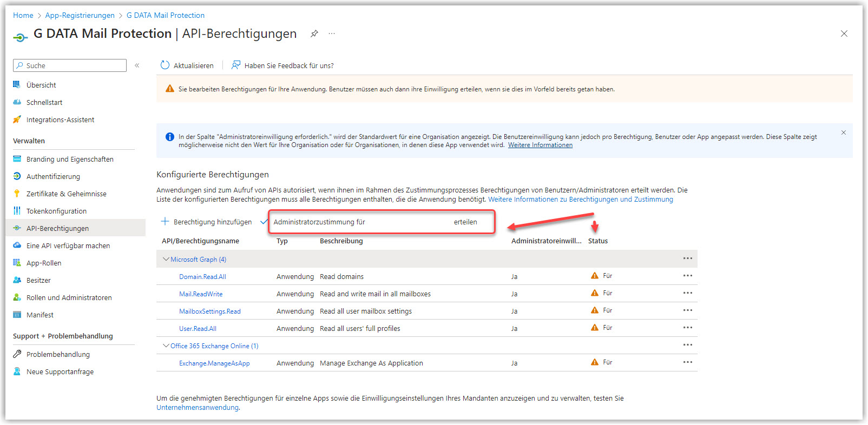This screenshot has height=425, width=868.
Task: Sort by API/Berechtigungsname column header
Action: coord(200,241)
